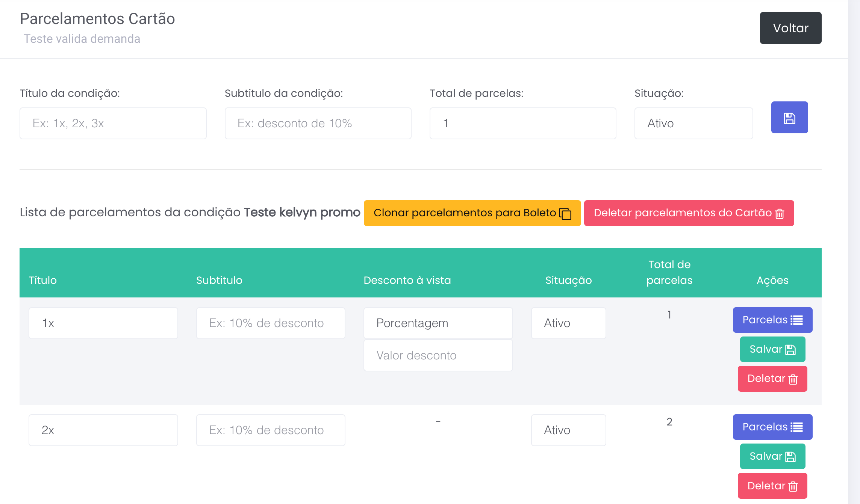Delete all parcelamentos do Cartão
The image size is (860, 504).
(x=689, y=213)
